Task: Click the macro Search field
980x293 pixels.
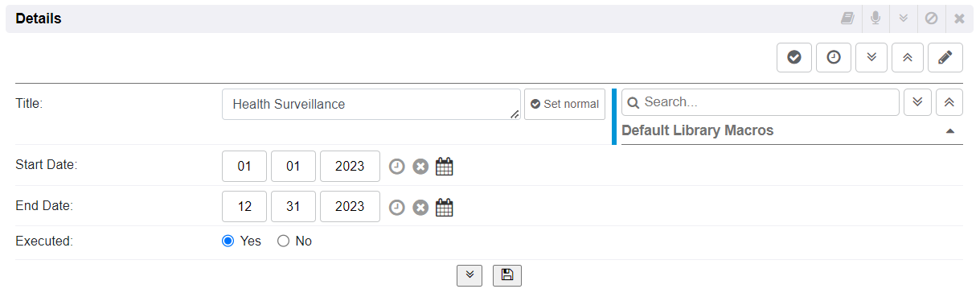Action: 760,102
